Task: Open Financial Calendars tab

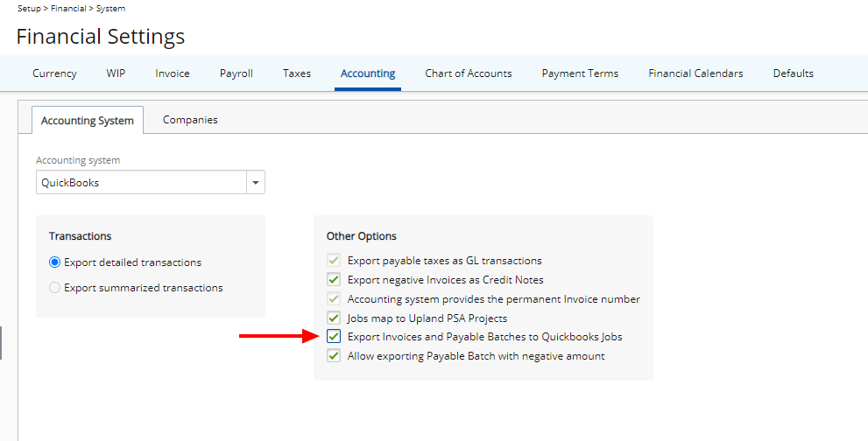Action: click(695, 73)
